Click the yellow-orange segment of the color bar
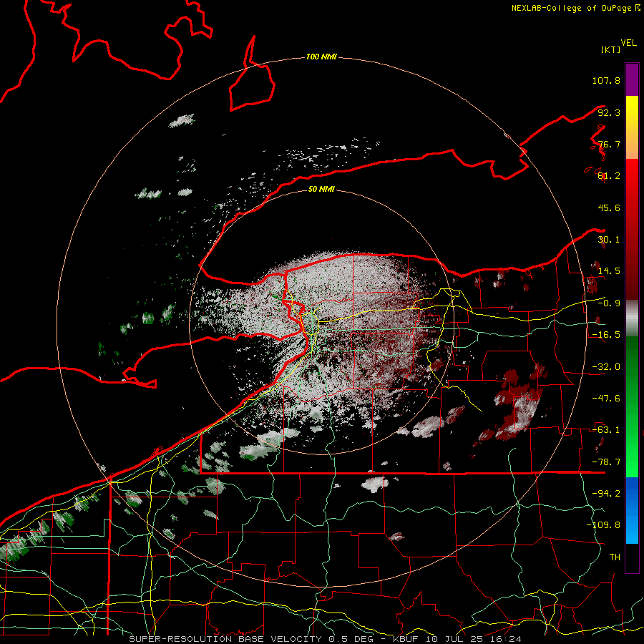This screenshot has height=644, width=644. pos(632,127)
